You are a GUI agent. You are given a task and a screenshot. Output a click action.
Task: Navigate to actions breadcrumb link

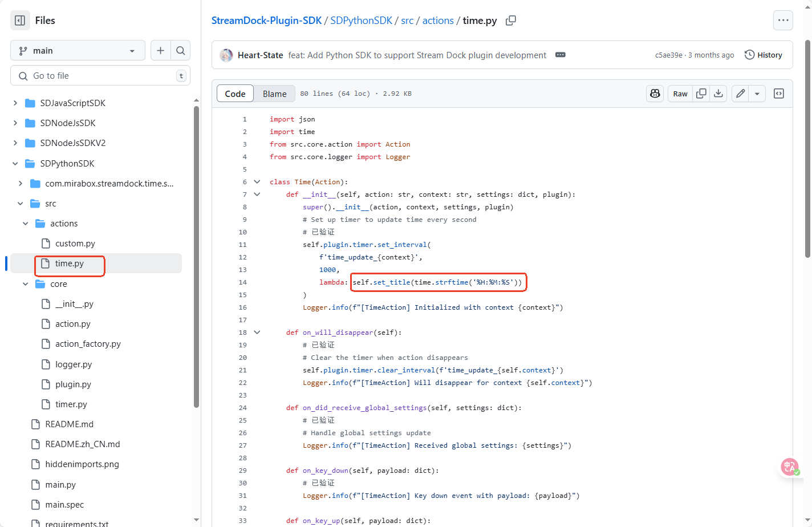[438, 21]
